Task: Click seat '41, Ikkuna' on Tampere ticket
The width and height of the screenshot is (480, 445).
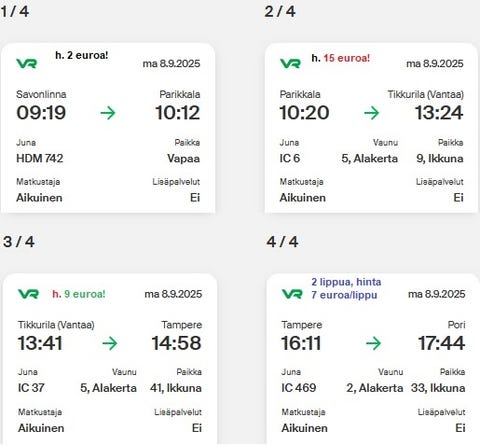Action: point(176,388)
